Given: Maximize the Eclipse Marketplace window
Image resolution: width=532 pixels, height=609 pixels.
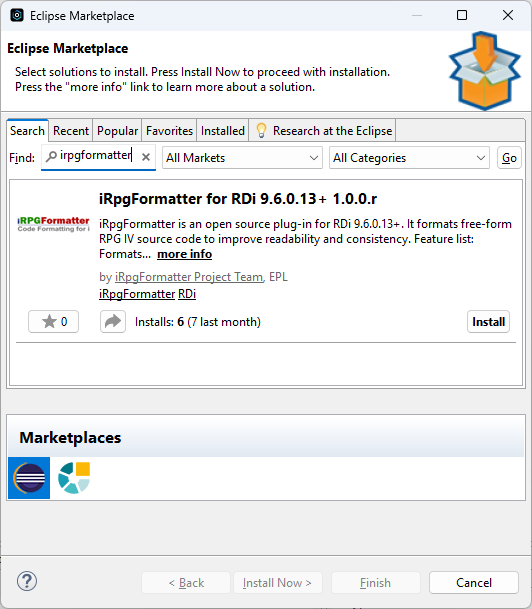Looking at the screenshot, I should point(462,16).
